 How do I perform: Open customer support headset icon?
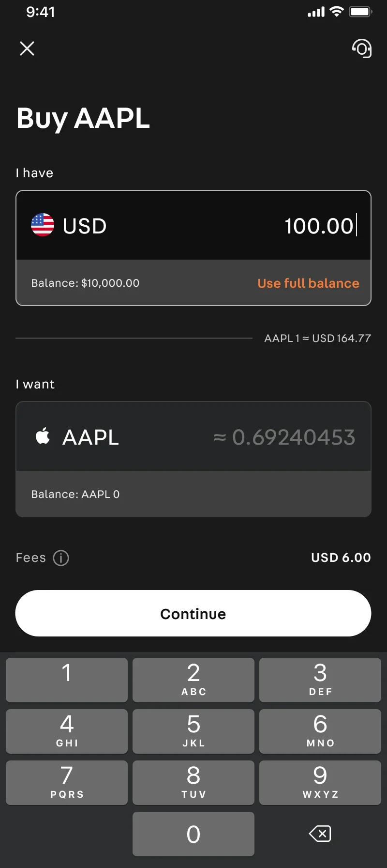[x=362, y=48]
